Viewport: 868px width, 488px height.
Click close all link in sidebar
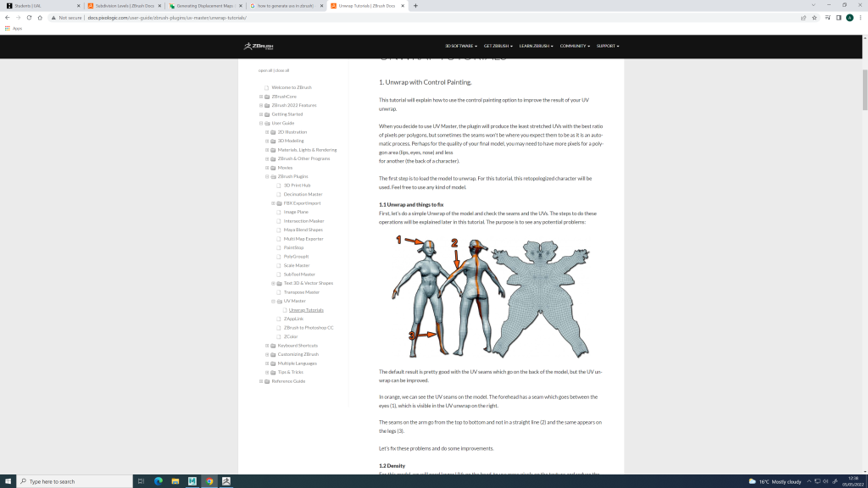[282, 70]
